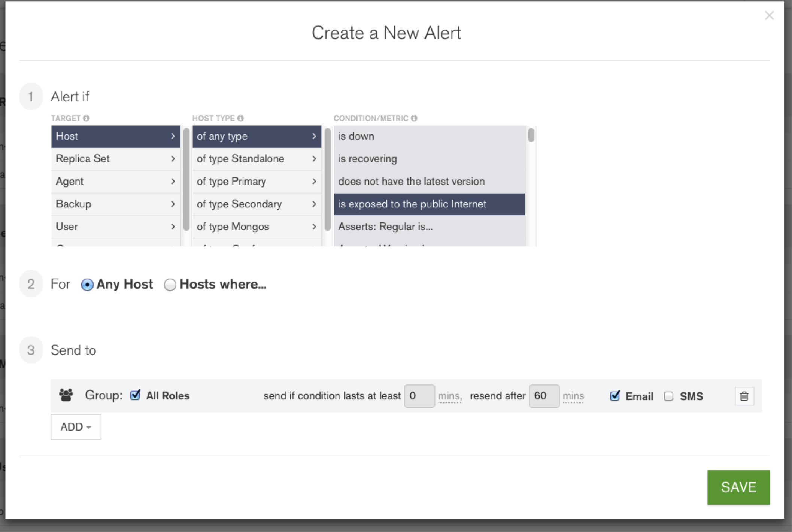Click the delete/trash icon for alert row
This screenshot has height=532, width=792.
pos(744,396)
